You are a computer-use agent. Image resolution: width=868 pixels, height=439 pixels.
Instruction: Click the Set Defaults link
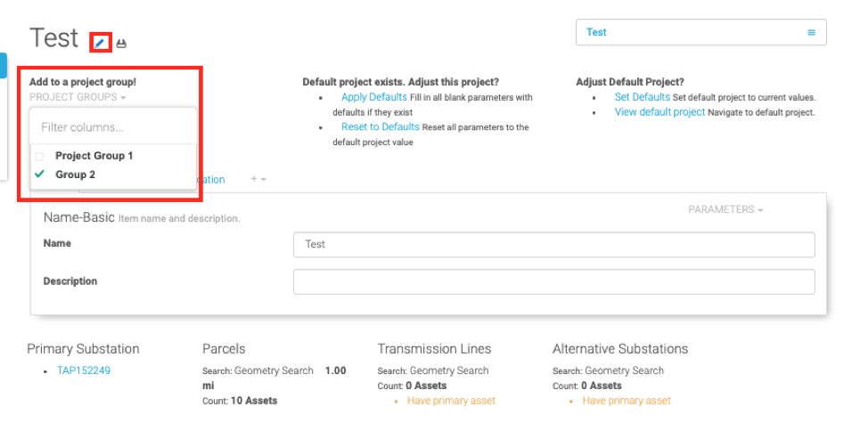click(642, 97)
